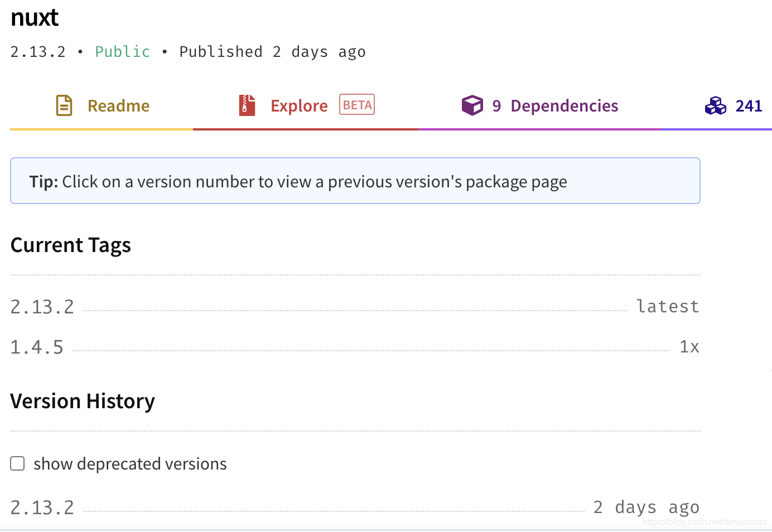Click 'Published 2 days ago' text
This screenshot has height=532, width=772.
272,52
